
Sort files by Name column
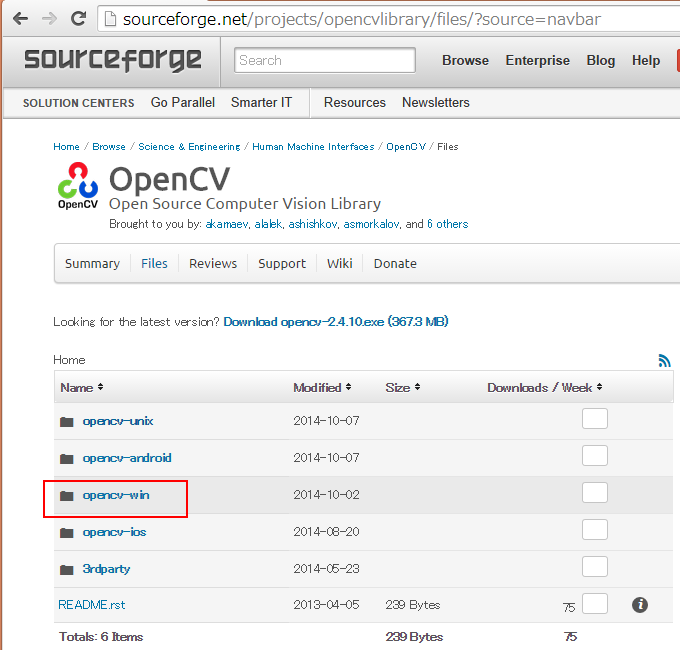[x=82, y=387]
